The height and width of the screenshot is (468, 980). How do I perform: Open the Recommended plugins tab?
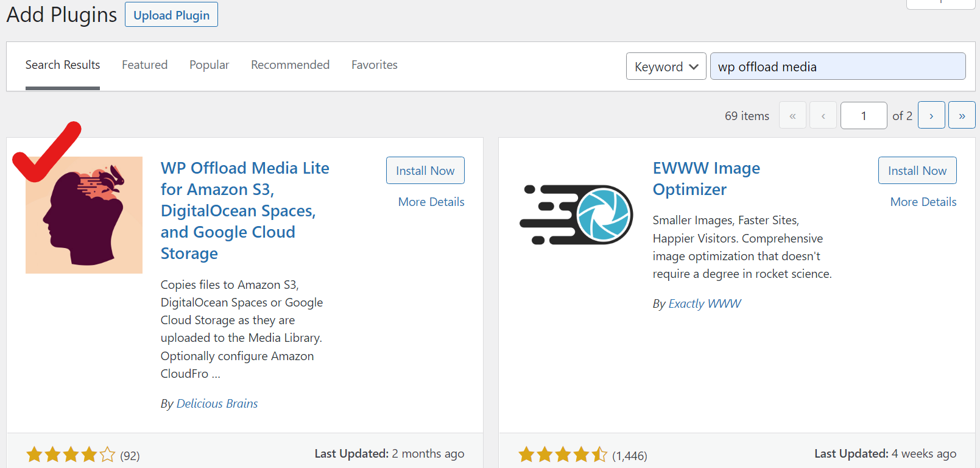click(290, 65)
